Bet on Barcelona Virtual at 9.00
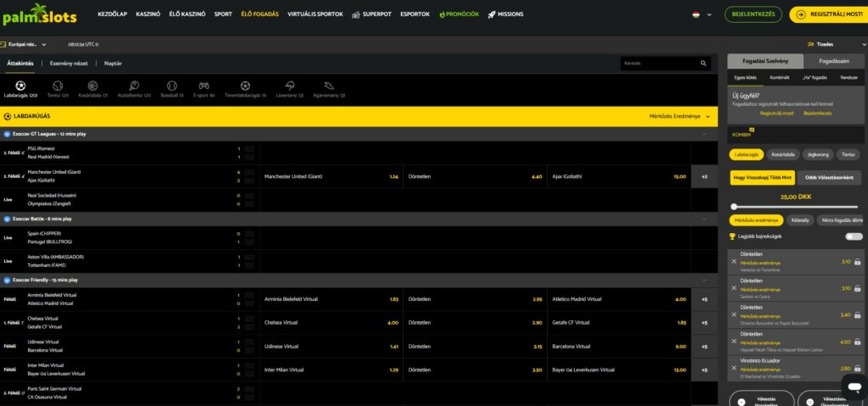This screenshot has height=406, width=868. tap(619, 346)
